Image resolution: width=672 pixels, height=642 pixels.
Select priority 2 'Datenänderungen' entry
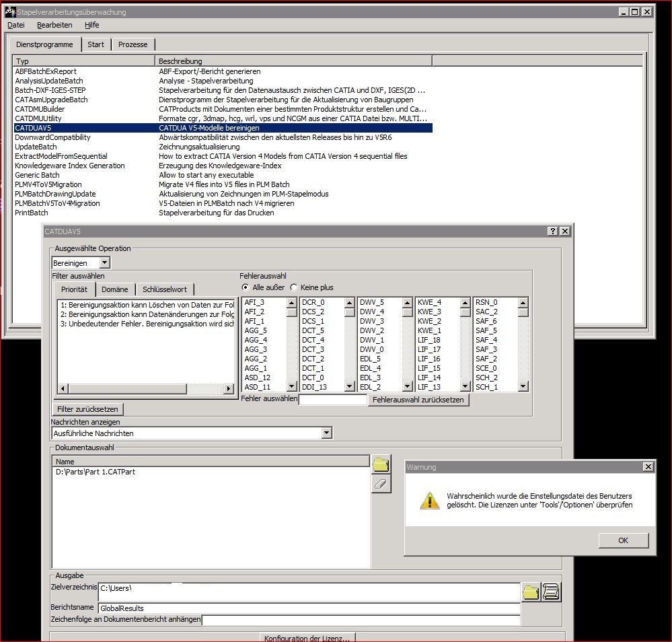pos(147,314)
